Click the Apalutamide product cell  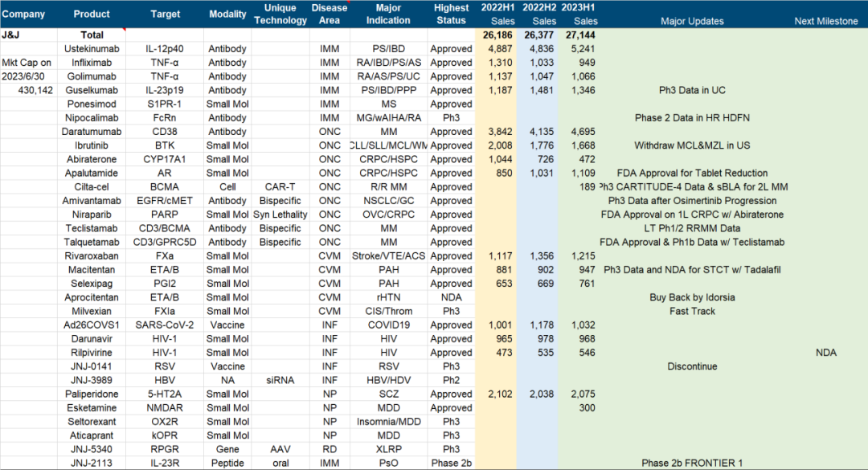click(x=92, y=174)
